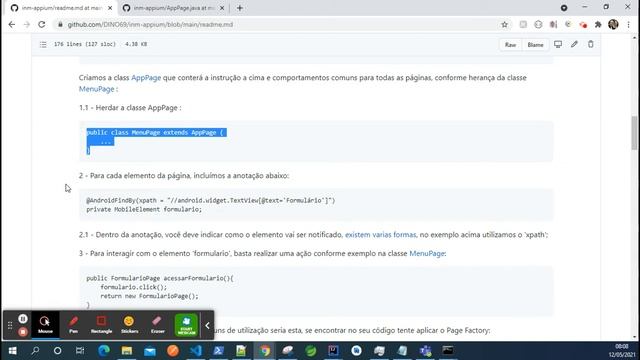Stop the screen recording
The image size is (640, 360).
pos(23,332)
